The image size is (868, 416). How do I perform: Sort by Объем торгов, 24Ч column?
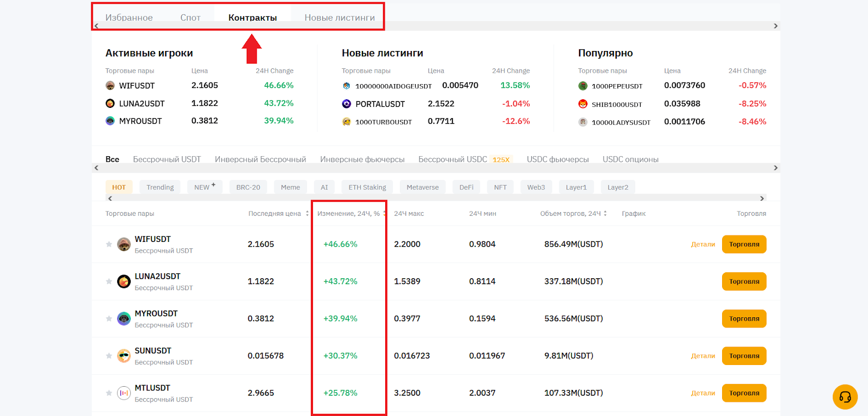605,214
